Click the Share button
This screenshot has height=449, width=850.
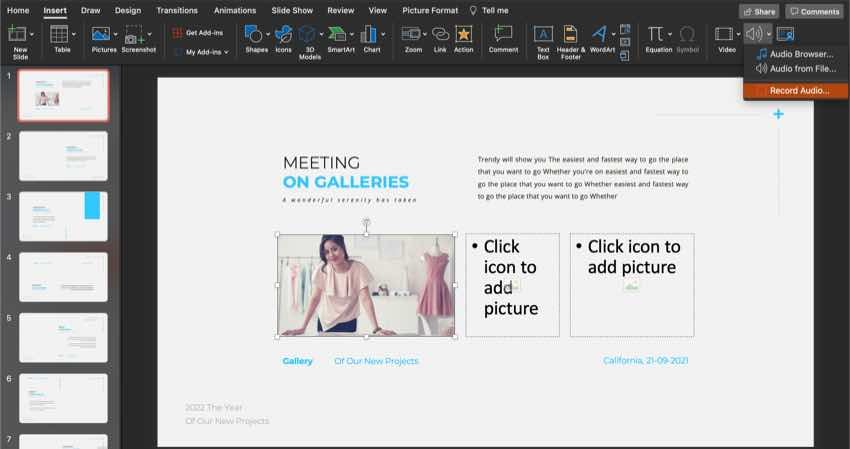759,11
